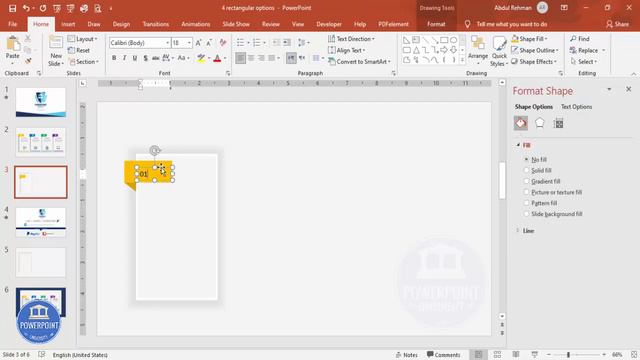
Task: Click the fit slide to window icon
Action: [x=633, y=355]
